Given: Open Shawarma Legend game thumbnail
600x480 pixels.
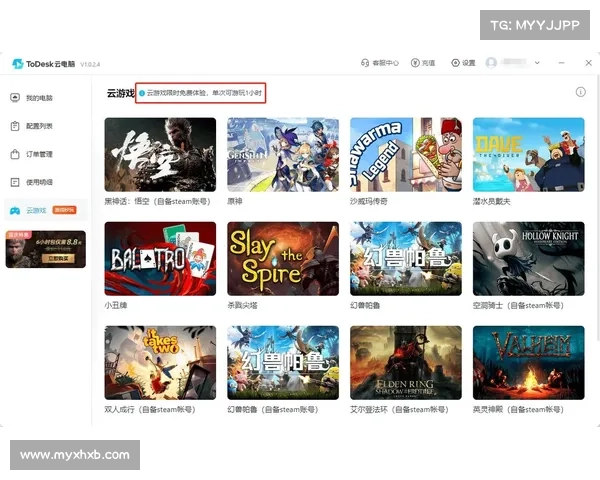Looking at the screenshot, I should 406,155.
